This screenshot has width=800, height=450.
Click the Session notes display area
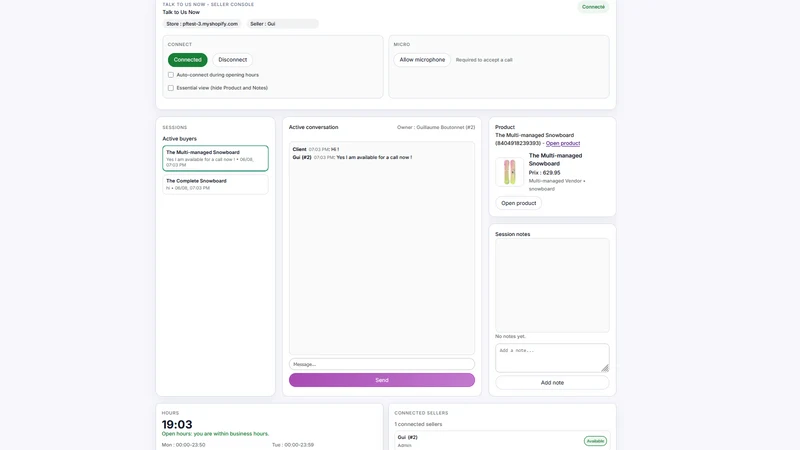coord(552,285)
